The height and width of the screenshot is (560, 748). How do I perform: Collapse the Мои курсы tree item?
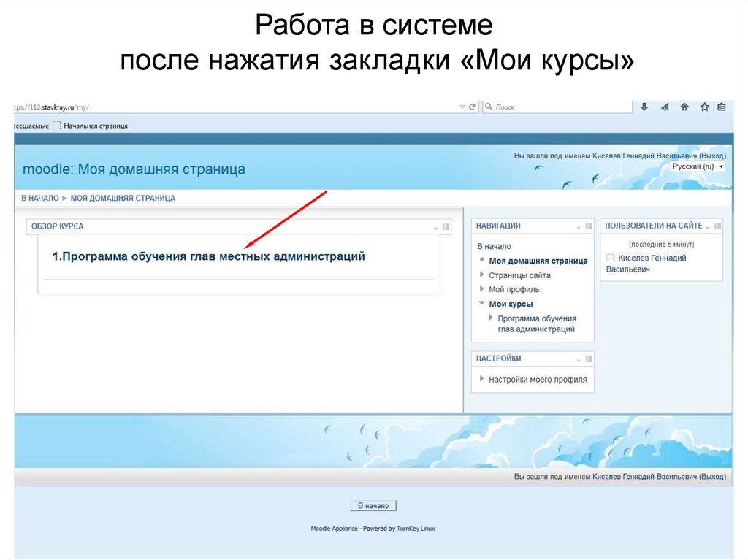click(x=481, y=304)
